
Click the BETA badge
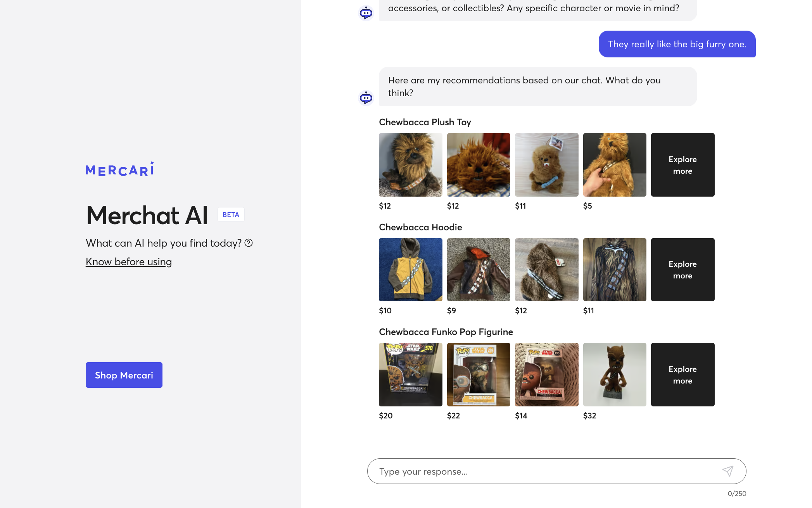pyautogui.click(x=231, y=214)
